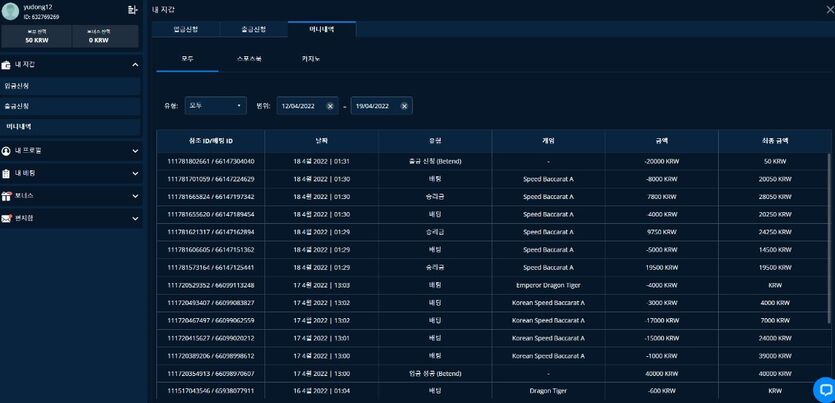Select the 모두 filter tab
This screenshot has width=835, height=403.
pos(187,59)
